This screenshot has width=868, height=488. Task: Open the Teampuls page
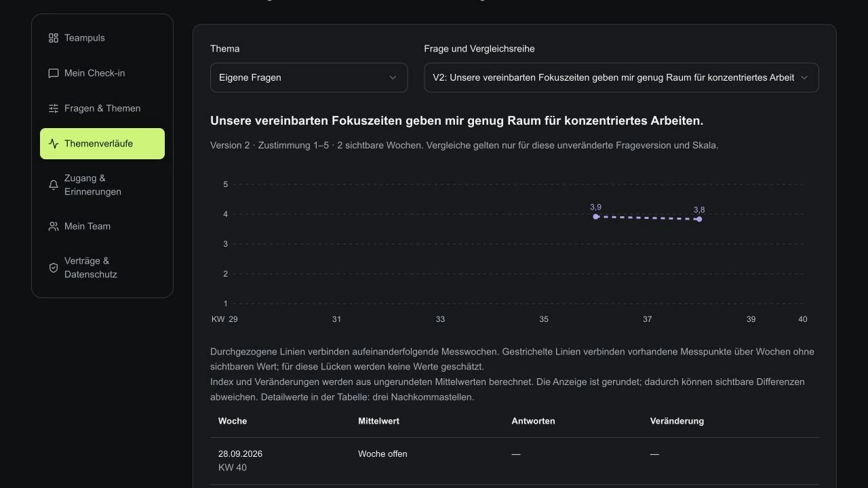pos(102,38)
